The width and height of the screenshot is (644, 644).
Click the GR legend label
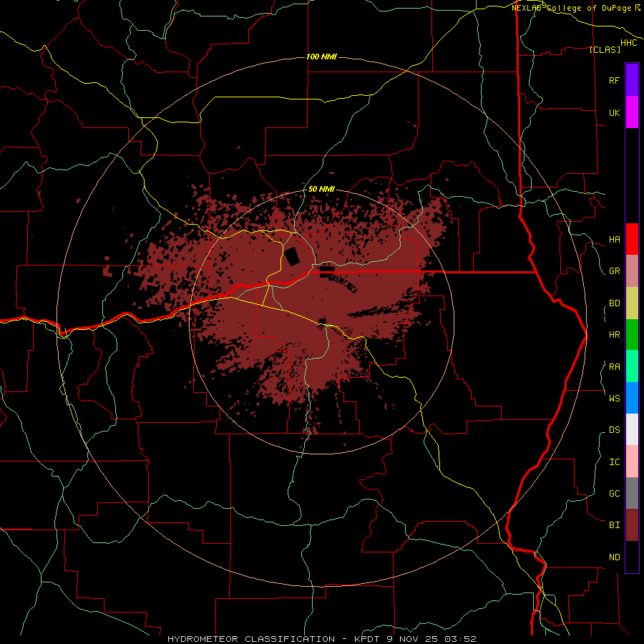pos(614,271)
